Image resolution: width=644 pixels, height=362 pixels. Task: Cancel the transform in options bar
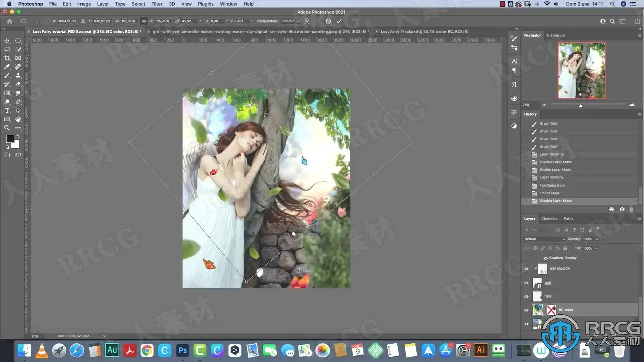tap(328, 21)
